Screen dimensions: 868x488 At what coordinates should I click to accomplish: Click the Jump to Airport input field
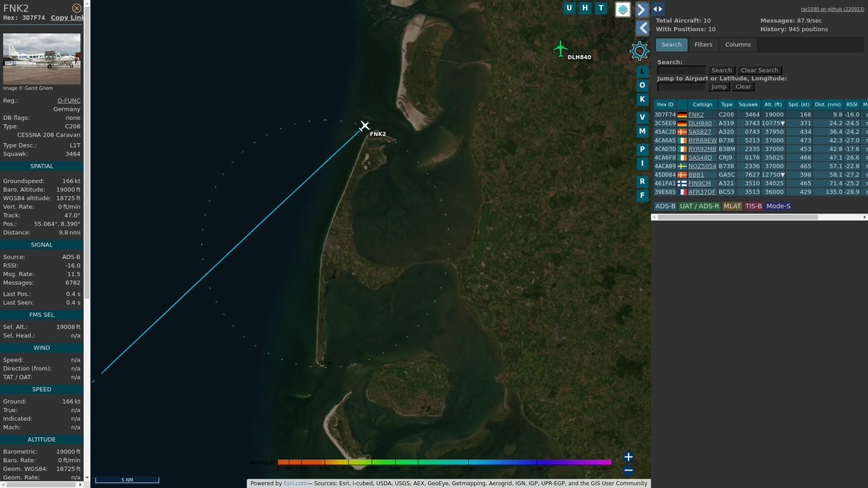(681, 87)
